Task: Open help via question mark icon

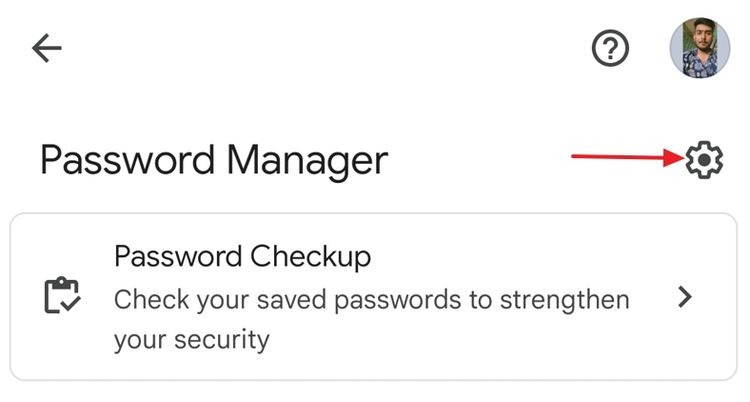Action: (610, 48)
